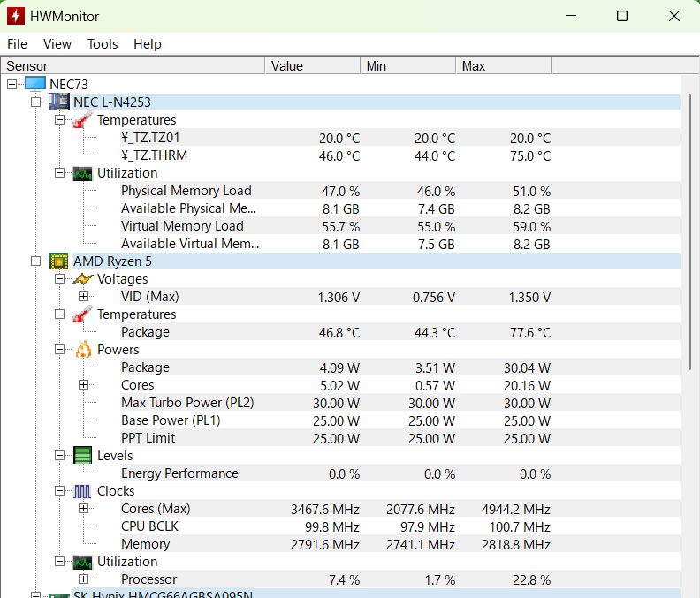Screen dimensions: 700x598
Task: Click the vertical scrollbar thumb
Action: point(691,230)
